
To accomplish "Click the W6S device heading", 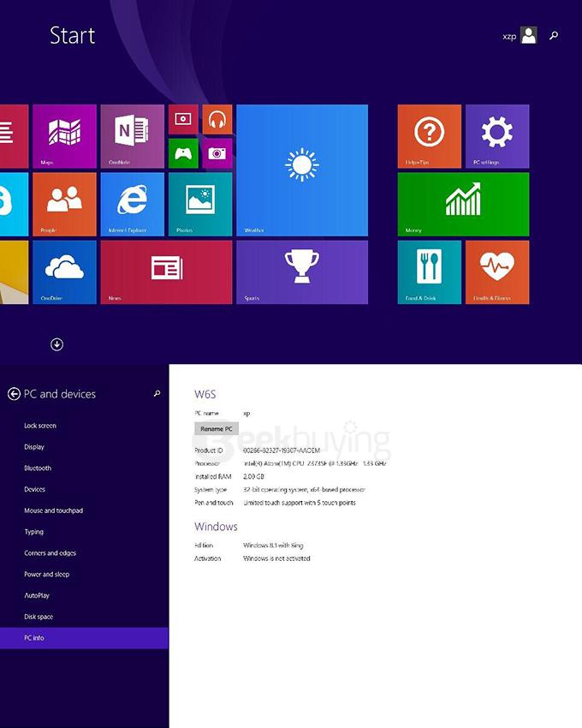I will (x=205, y=394).
